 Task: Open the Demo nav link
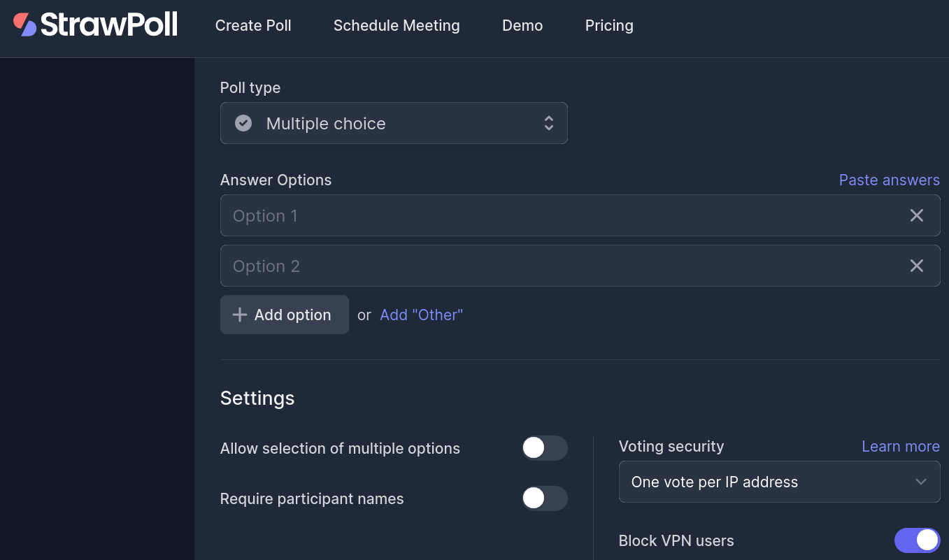click(522, 26)
